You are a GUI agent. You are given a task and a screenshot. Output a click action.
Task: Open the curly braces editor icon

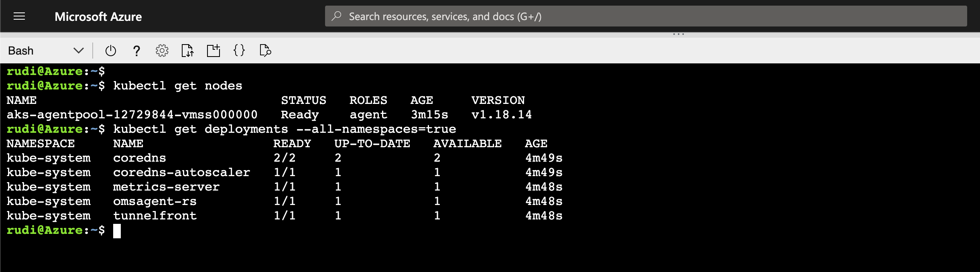click(239, 51)
